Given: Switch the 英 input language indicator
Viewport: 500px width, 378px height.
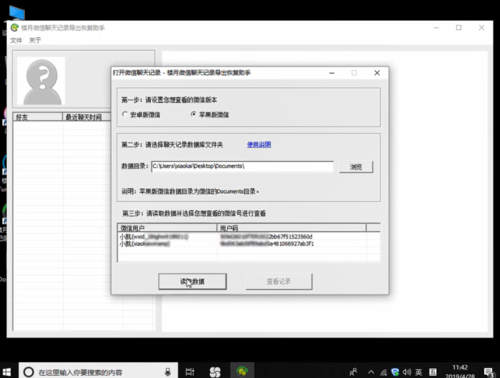Looking at the screenshot, I should (419, 372).
